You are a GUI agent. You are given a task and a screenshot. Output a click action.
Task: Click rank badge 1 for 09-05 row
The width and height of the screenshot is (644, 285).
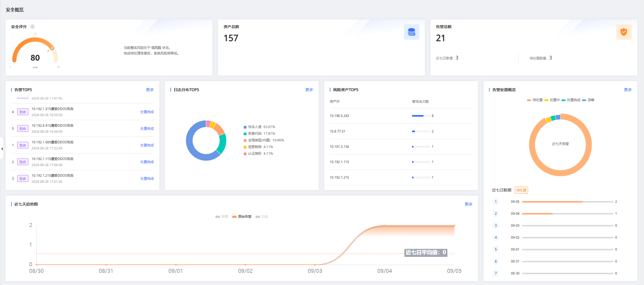pyautogui.click(x=496, y=202)
